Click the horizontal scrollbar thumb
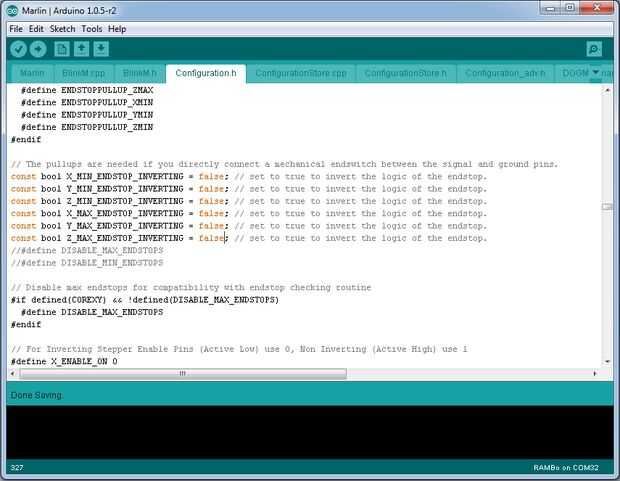Image resolution: width=620 pixels, height=481 pixels. pos(183,373)
